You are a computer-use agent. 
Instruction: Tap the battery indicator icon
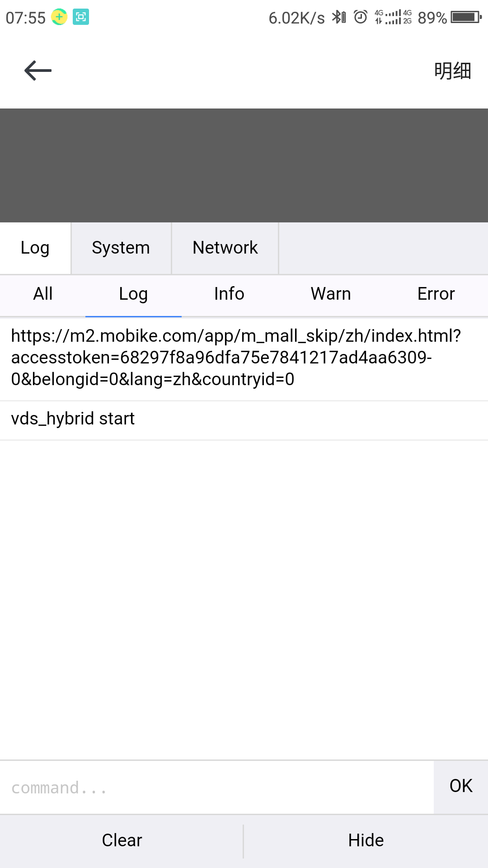(x=466, y=17)
